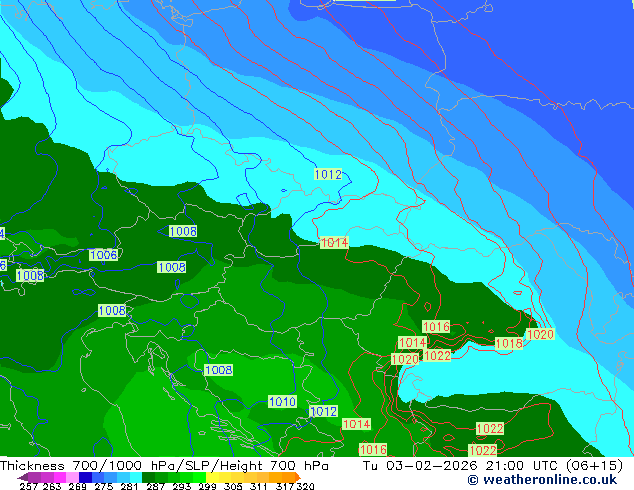Click the 1012 label beside the 1010 label
634x490 pixels.
tap(323, 411)
